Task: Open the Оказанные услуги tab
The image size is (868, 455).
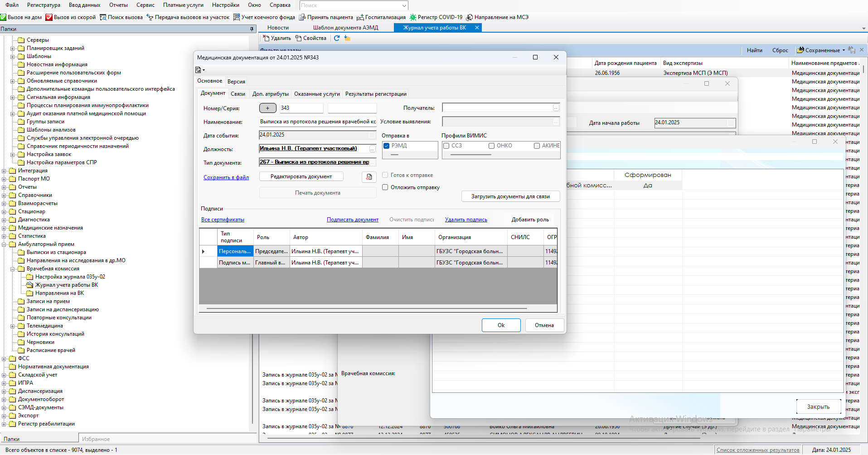Action: point(317,94)
